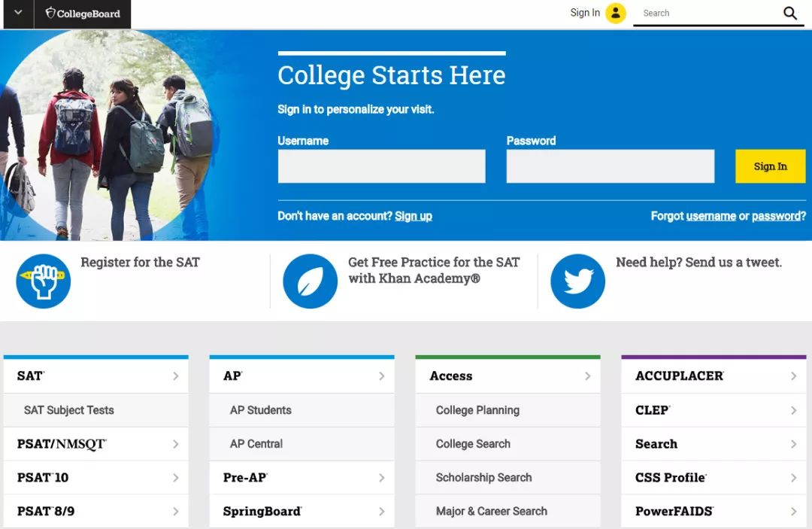Click the forgot username link
This screenshot has width=812, height=529.
[x=710, y=216]
